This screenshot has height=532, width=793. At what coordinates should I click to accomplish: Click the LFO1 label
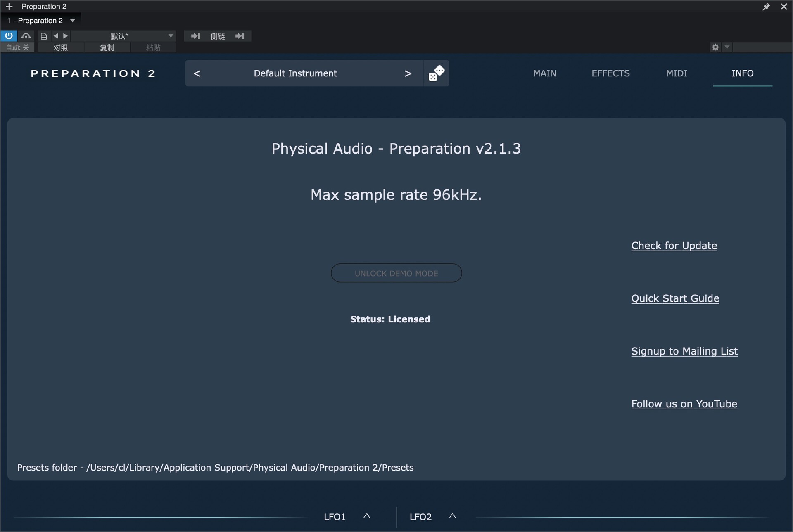coord(335,517)
